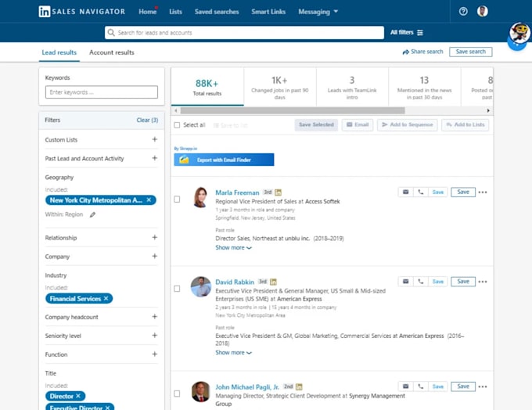This screenshot has width=532, height=410.
Task: Click Export with Email Finder button
Action: tap(224, 160)
